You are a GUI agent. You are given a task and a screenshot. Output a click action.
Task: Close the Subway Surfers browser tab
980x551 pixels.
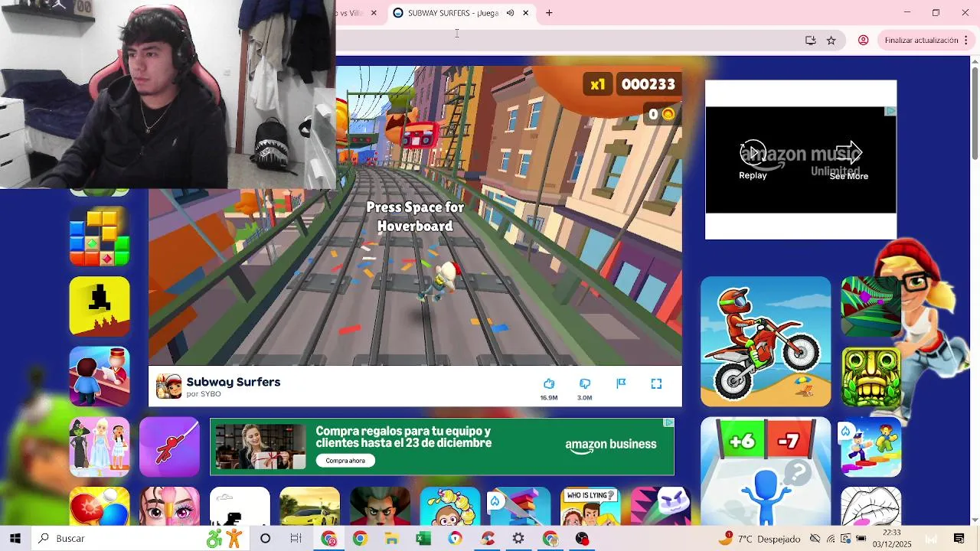[x=526, y=13]
